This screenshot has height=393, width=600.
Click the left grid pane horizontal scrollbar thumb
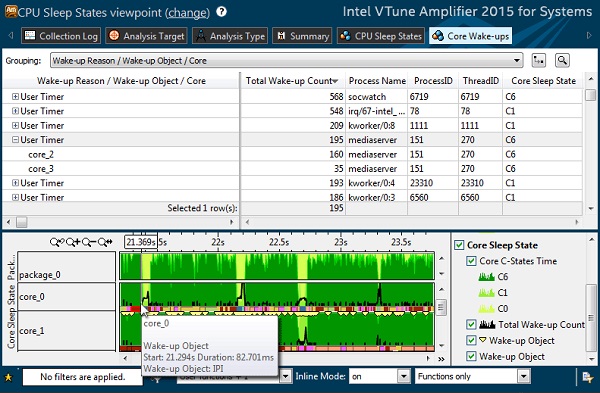click(x=22, y=222)
